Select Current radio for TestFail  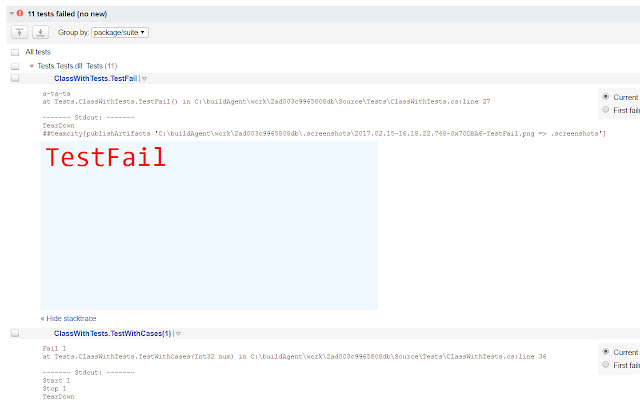coord(606,97)
